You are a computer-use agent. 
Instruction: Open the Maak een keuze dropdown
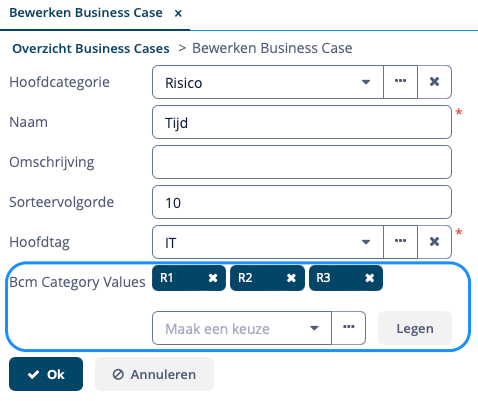[242, 328]
